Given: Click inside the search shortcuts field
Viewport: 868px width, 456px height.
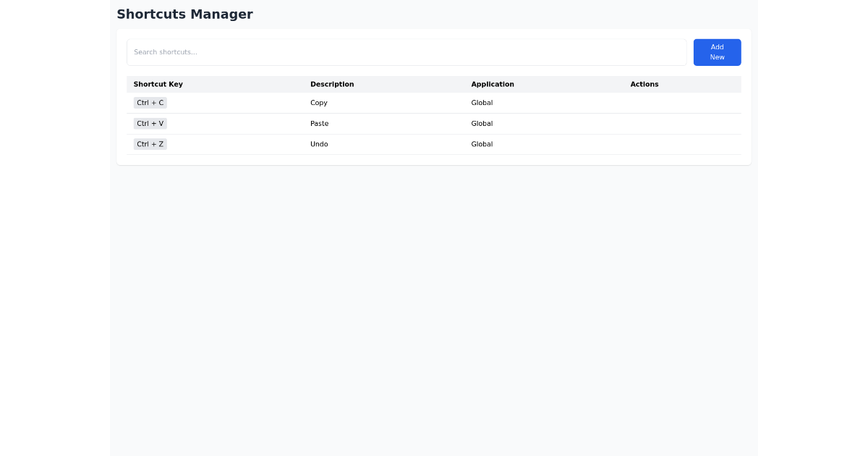Looking at the screenshot, I should pos(407,52).
